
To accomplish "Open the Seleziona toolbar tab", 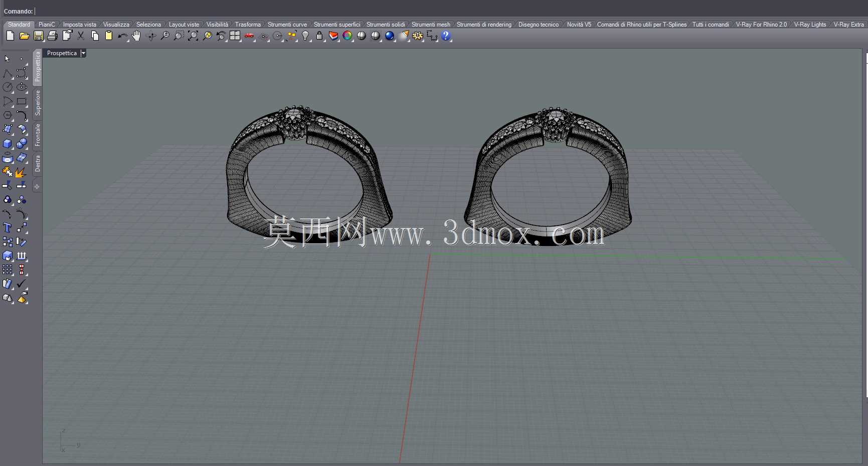I will pyautogui.click(x=149, y=25).
